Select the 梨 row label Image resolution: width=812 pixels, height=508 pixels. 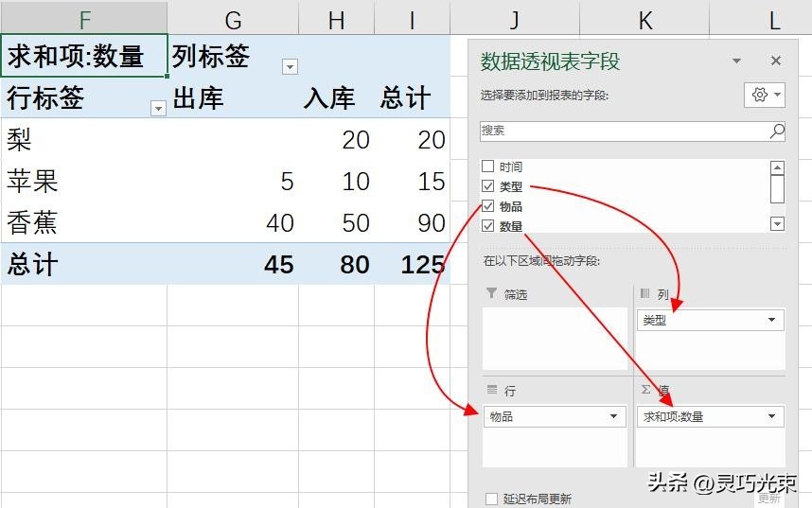point(84,139)
